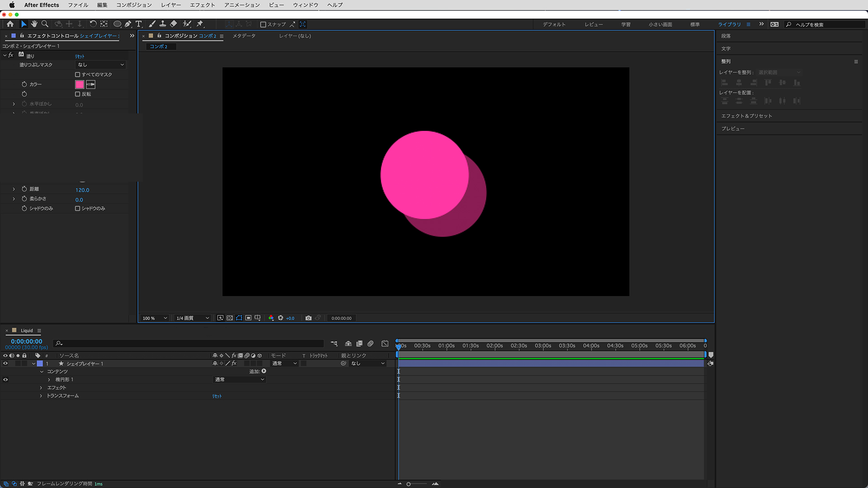This screenshot has height=488, width=868.
Task: Switch to the 学習 workspace tab
Action: coord(626,24)
